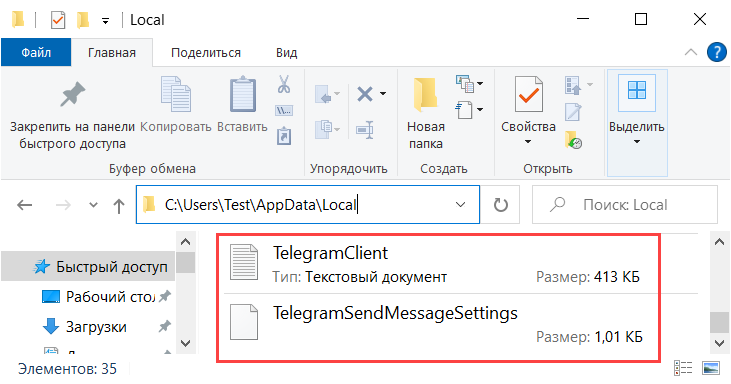Expand the Delete options dropdown arrow
The height and width of the screenshot is (384, 731).
383,94
